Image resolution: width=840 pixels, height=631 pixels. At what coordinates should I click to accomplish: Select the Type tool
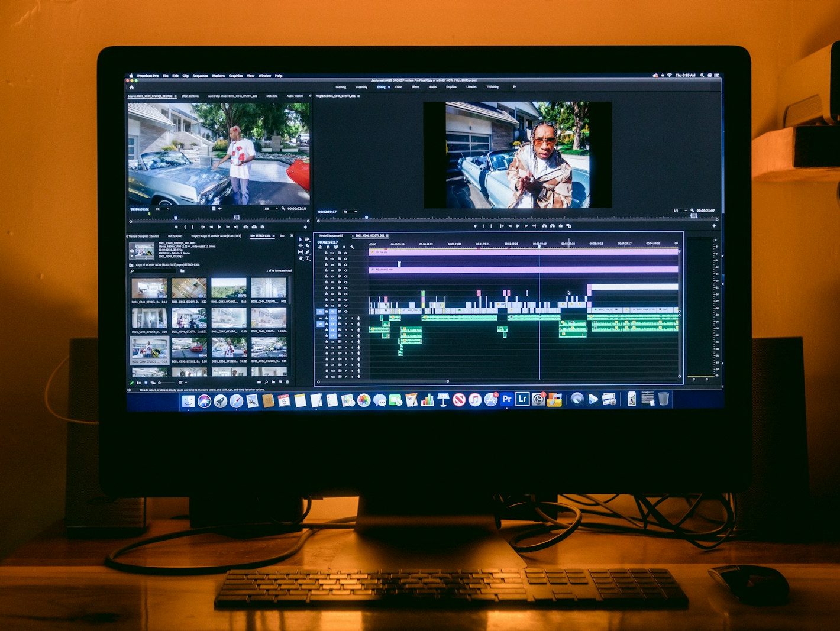[x=308, y=259]
